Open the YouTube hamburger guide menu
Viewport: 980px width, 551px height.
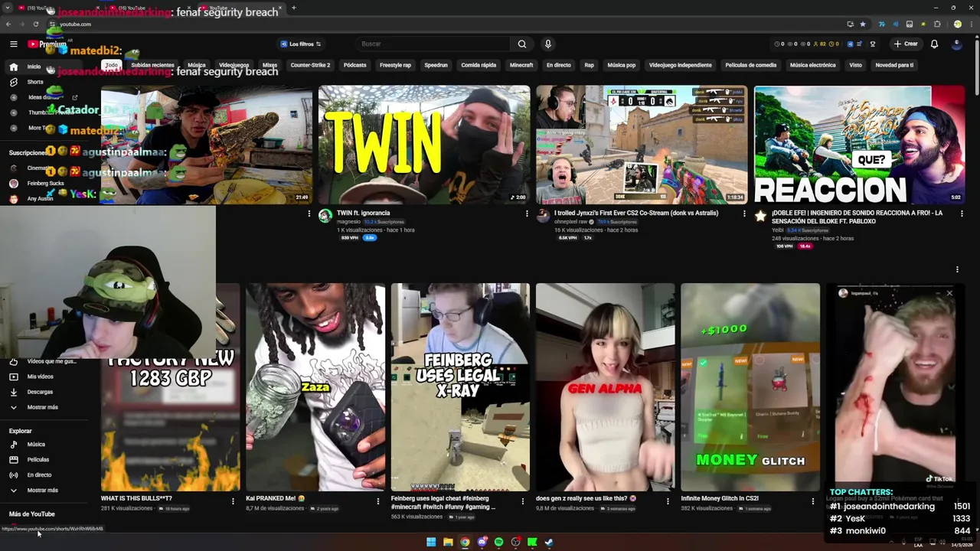tap(13, 44)
